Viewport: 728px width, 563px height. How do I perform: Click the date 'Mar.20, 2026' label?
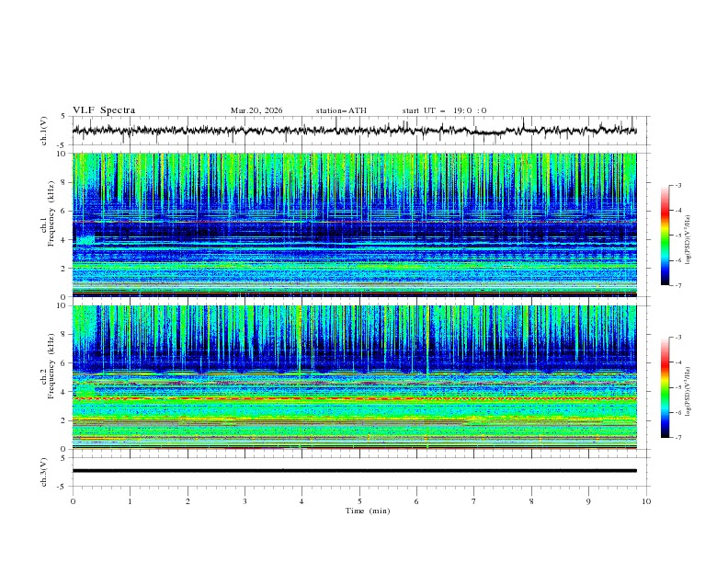[256, 110]
